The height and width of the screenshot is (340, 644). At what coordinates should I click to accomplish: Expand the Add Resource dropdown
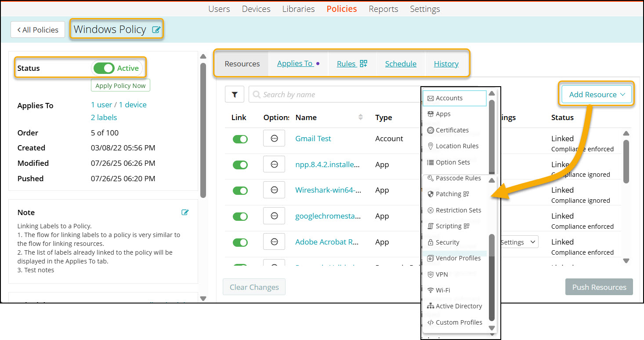[597, 95]
